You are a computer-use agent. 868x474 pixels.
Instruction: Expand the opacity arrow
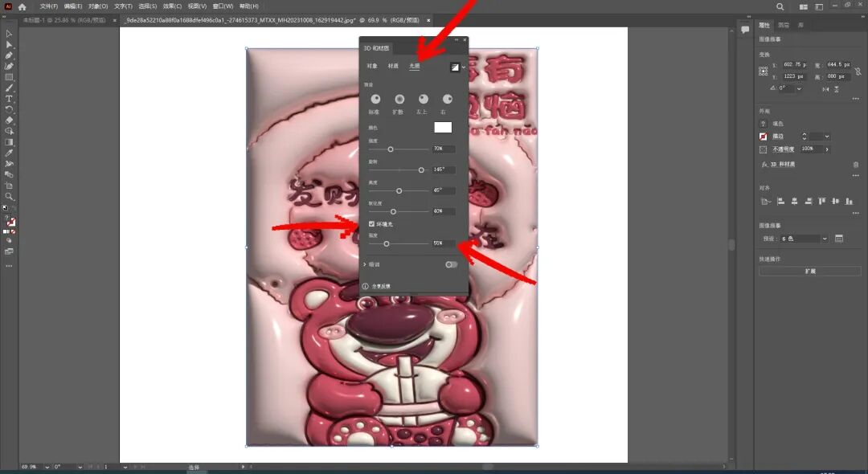point(827,149)
